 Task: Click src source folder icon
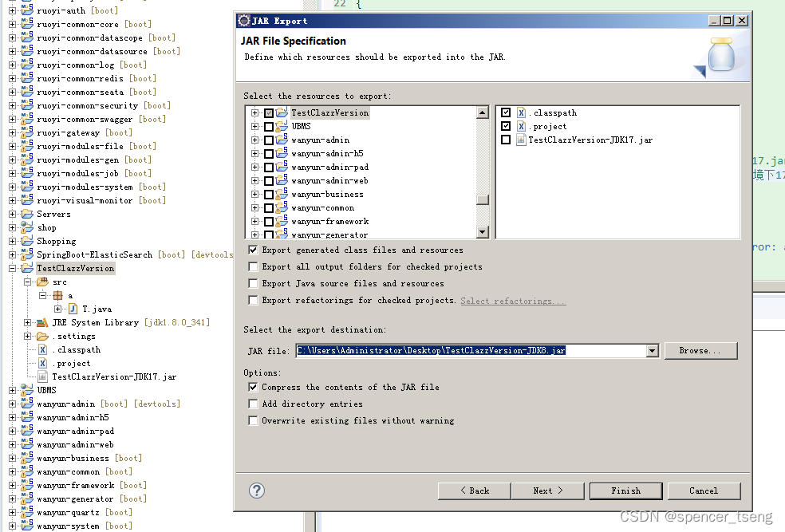(42, 282)
